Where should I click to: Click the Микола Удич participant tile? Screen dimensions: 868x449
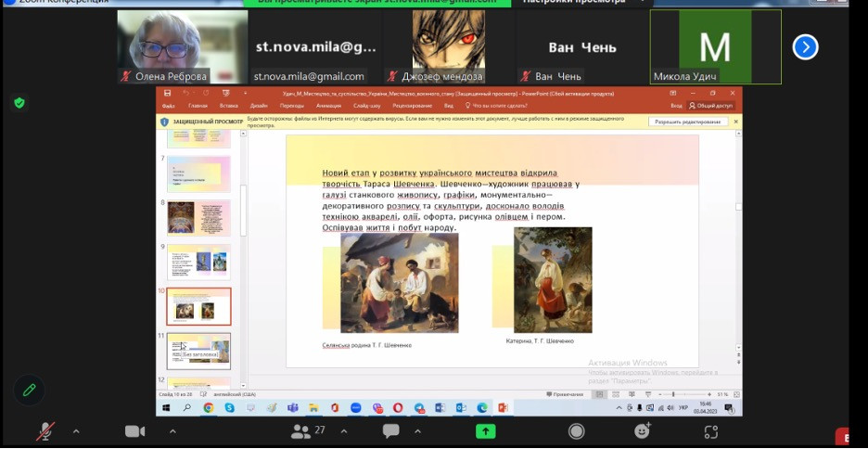[x=715, y=47]
